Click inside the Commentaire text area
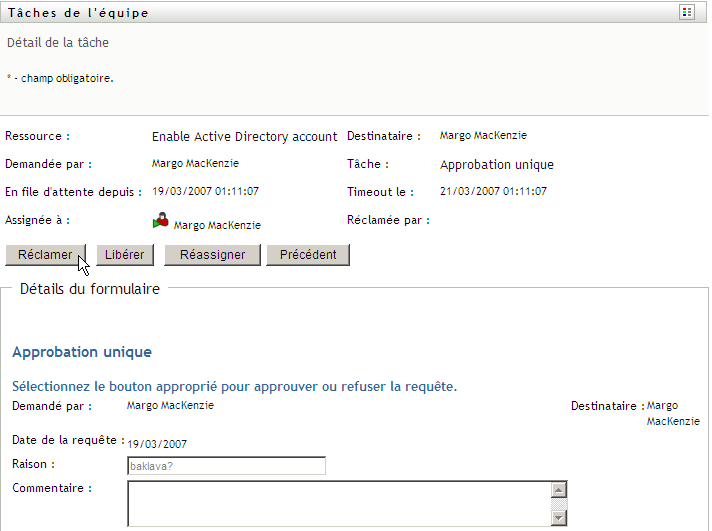 [x=339, y=504]
